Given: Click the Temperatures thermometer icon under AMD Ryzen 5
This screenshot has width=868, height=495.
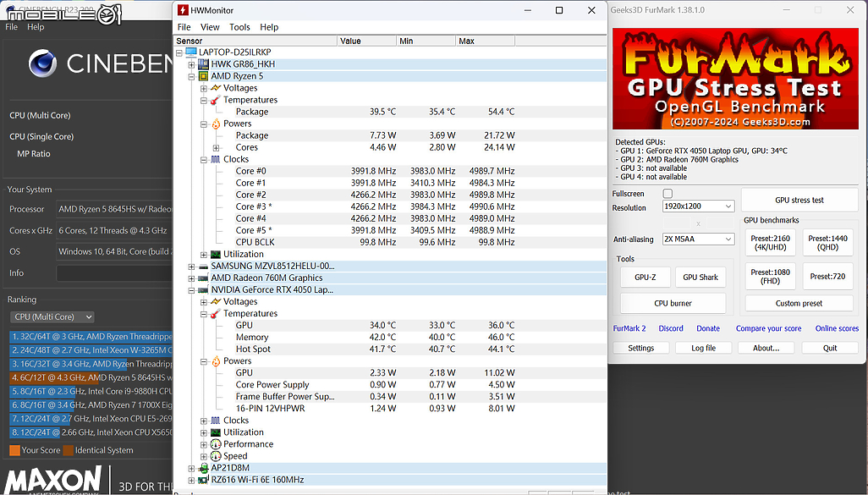Looking at the screenshot, I should (x=216, y=100).
